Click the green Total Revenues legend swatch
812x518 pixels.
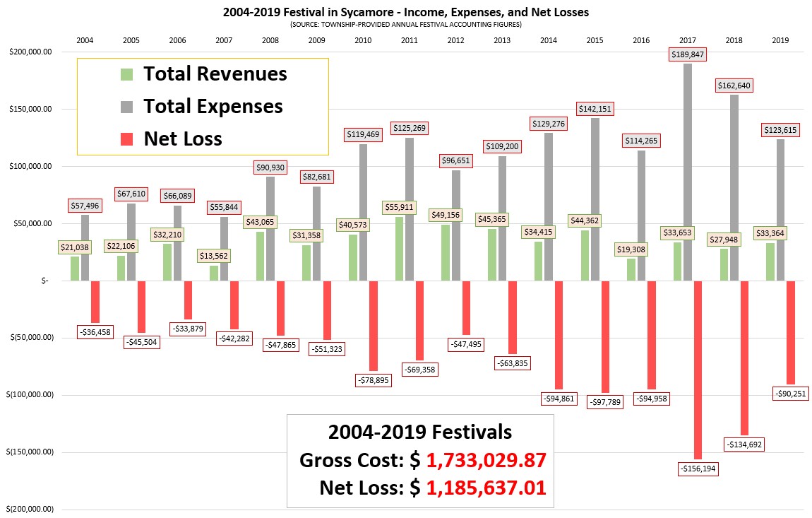[126, 75]
